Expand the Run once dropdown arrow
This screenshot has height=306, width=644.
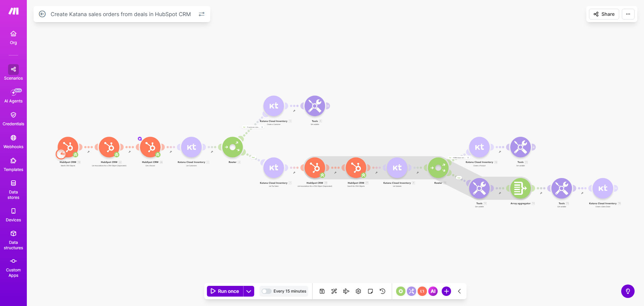249,291
